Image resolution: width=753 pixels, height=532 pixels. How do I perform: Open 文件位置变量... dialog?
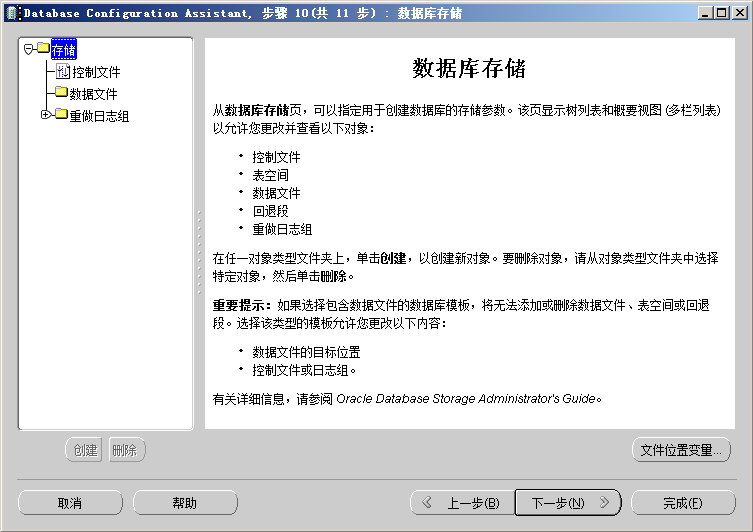pyautogui.click(x=681, y=450)
